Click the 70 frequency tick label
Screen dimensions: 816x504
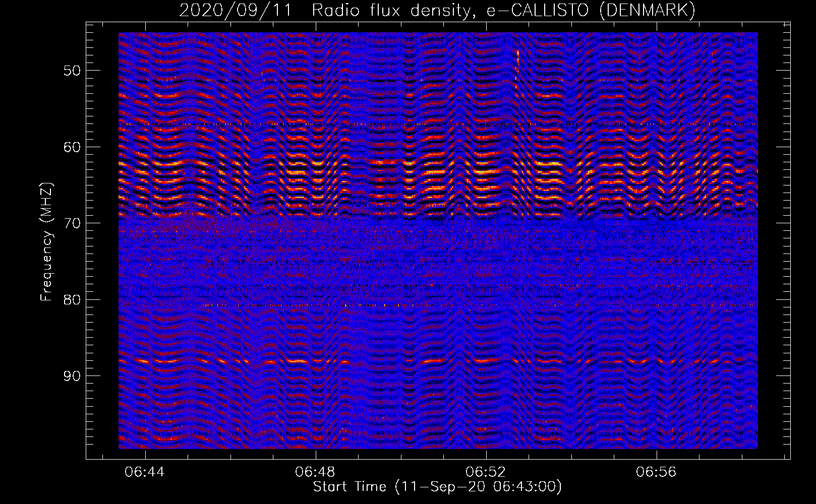coord(72,223)
